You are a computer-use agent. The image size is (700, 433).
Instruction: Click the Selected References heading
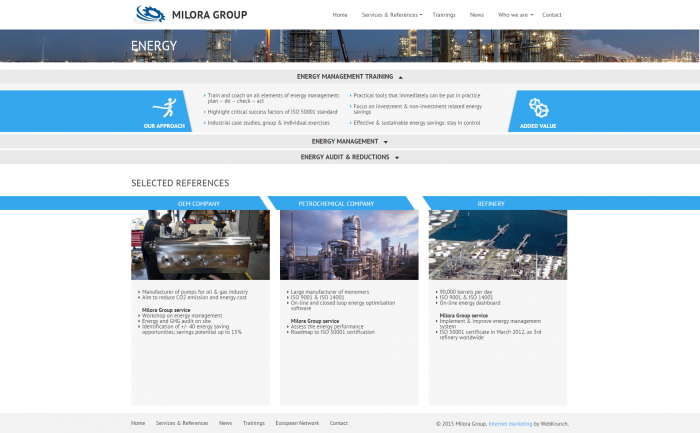180,183
